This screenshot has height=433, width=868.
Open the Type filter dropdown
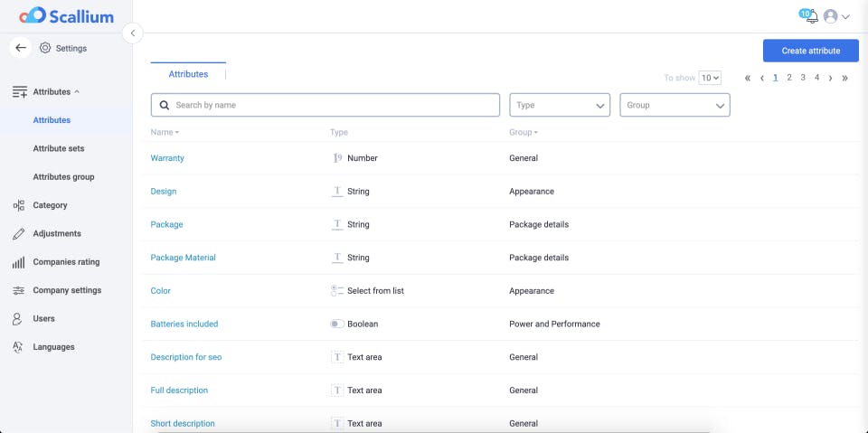560,106
